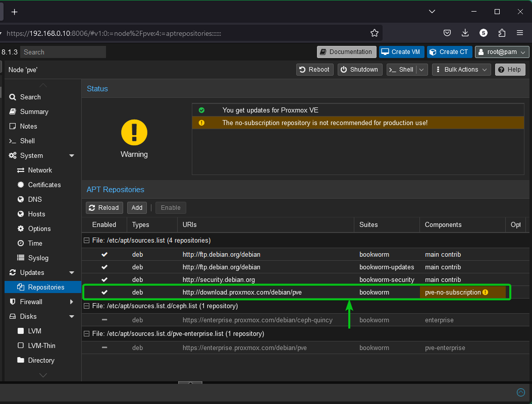The width and height of the screenshot is (532, 404).
Task: Open the LVM-Thin item
Action: pyautogui.click(x=43, y=345)
